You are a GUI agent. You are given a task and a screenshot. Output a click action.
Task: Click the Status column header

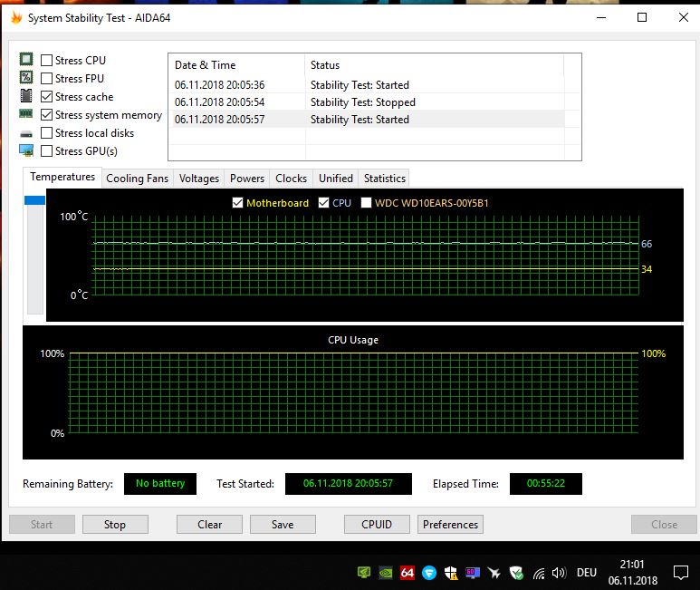[434, 64]
